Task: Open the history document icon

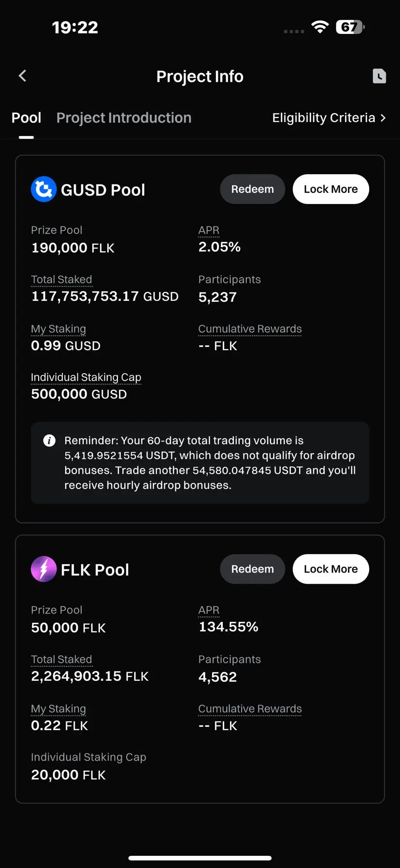Action: (x=379, y=76)
